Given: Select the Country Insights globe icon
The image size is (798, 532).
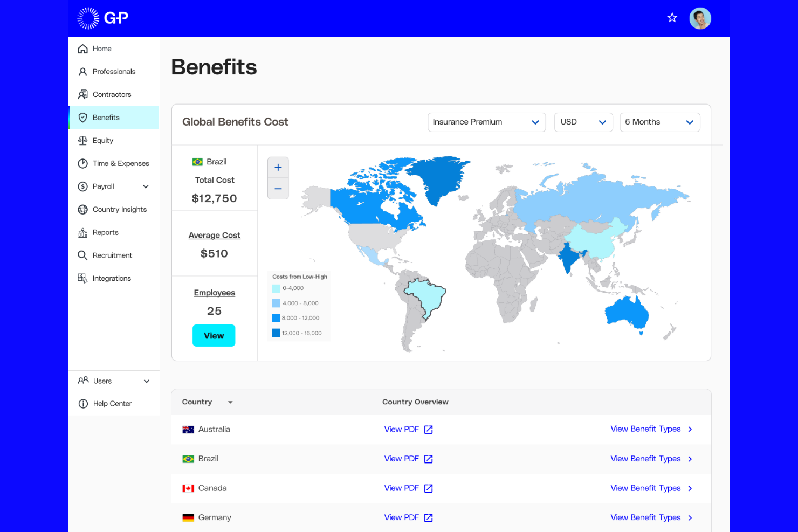Looking at the screenshot, I should (x=83, y=209).
